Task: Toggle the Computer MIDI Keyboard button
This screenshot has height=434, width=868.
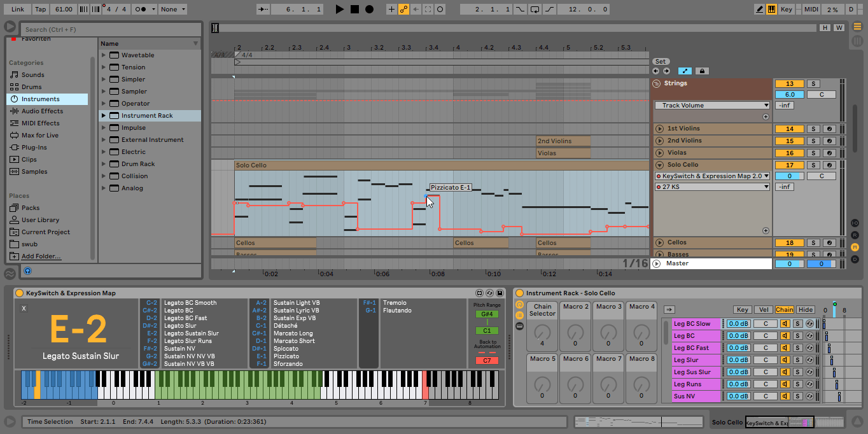Action: (x=771, y=10)
